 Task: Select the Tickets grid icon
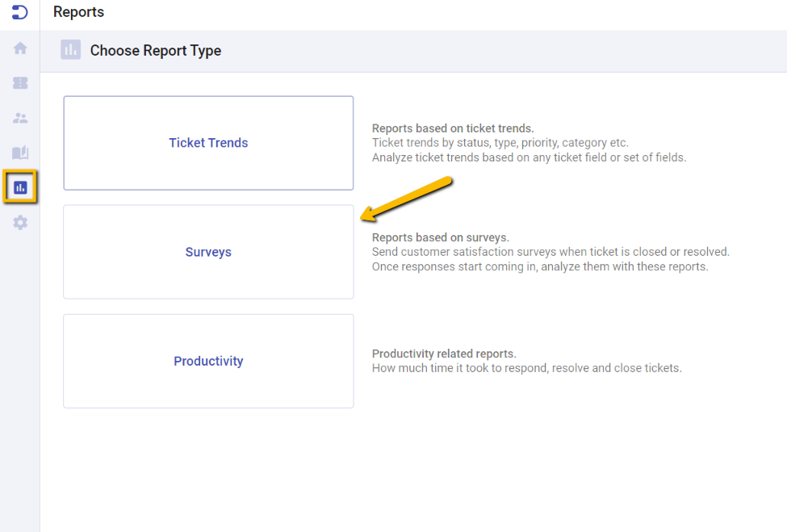(x=19, y=82)
